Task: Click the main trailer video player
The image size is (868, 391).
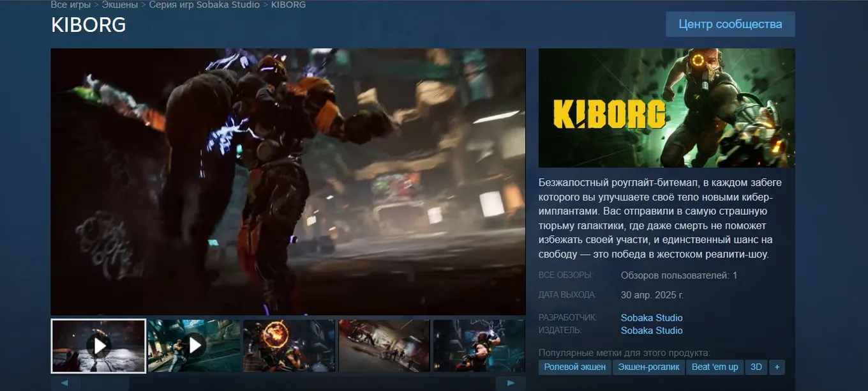Action: 288,181
